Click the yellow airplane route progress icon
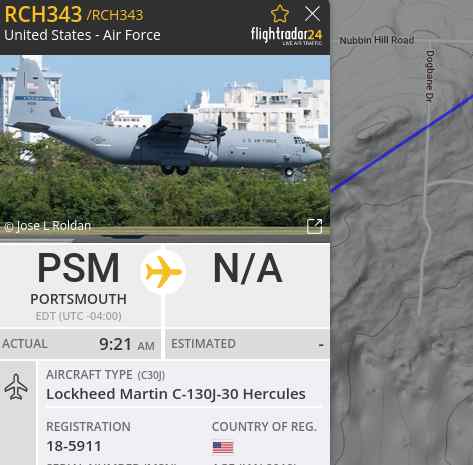This screenshot has height=465, width=473. [163, 272]
